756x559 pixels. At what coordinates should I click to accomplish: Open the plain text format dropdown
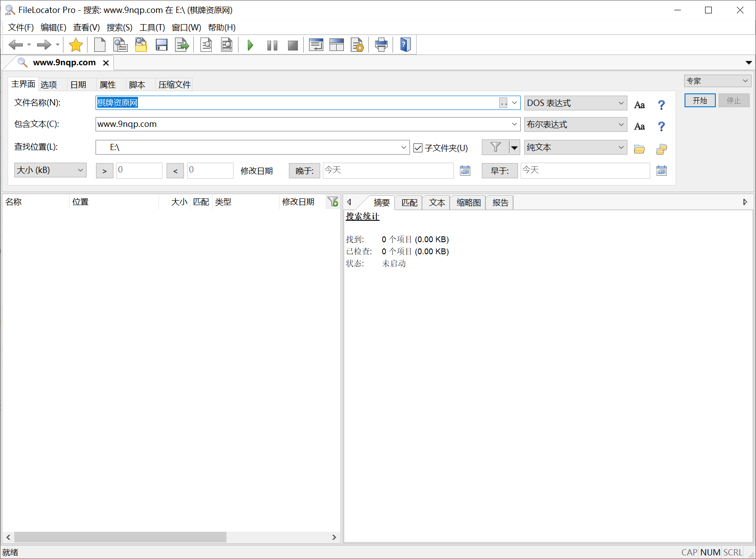(576, 147)
